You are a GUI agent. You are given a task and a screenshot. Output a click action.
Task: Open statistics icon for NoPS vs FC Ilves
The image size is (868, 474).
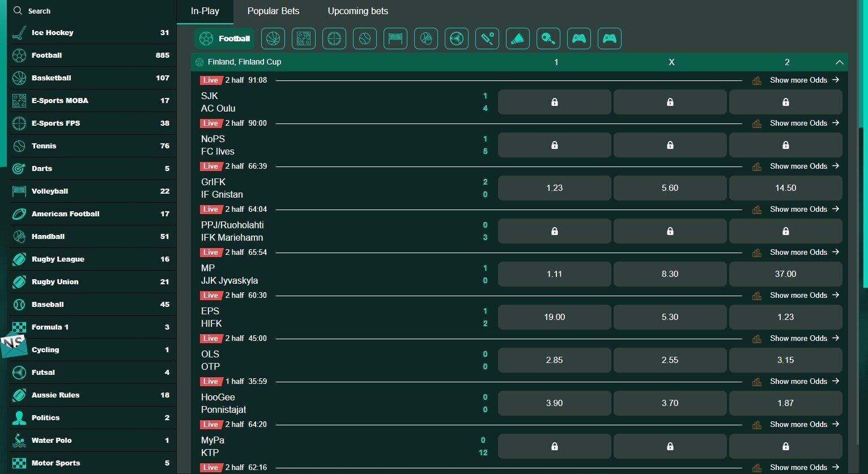point(756,123)
